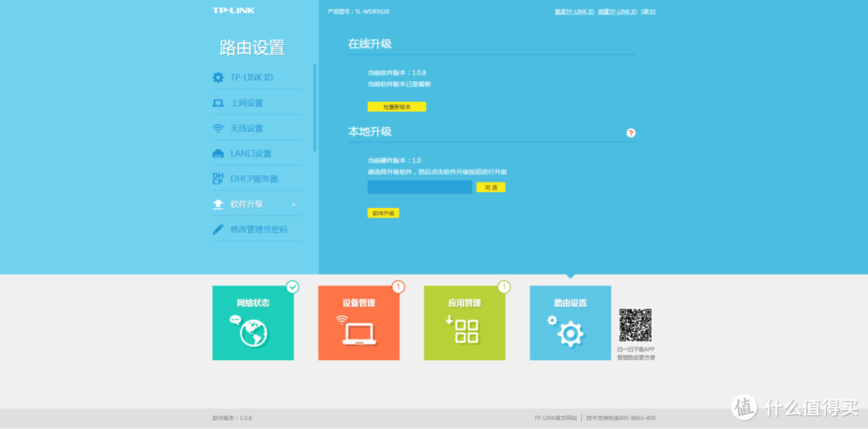Click the upload icon for 软件升级

[x=218, y=204]
